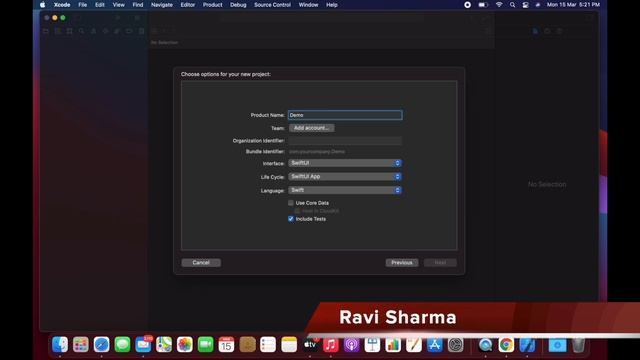
Task: Open Wi-Fi status in menu bar
Action: tap(499, 5)
